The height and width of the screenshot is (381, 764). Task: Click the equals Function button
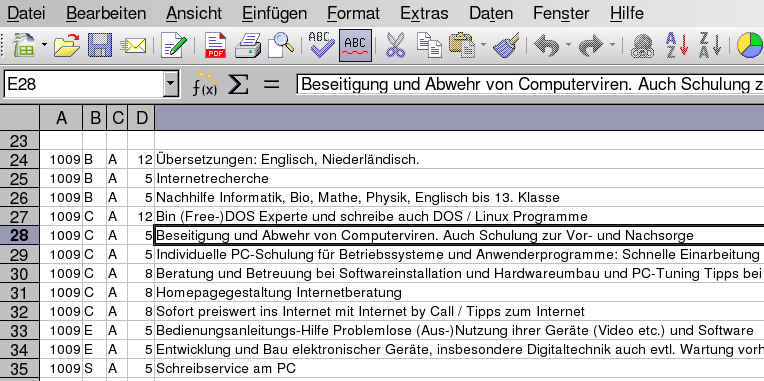click(x=272, y=85)
